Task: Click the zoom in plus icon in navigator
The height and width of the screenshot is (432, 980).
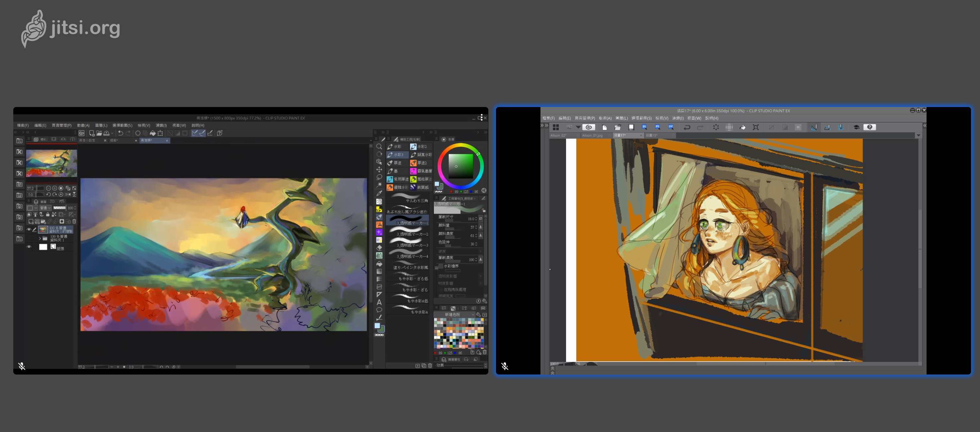Action: 54,188
